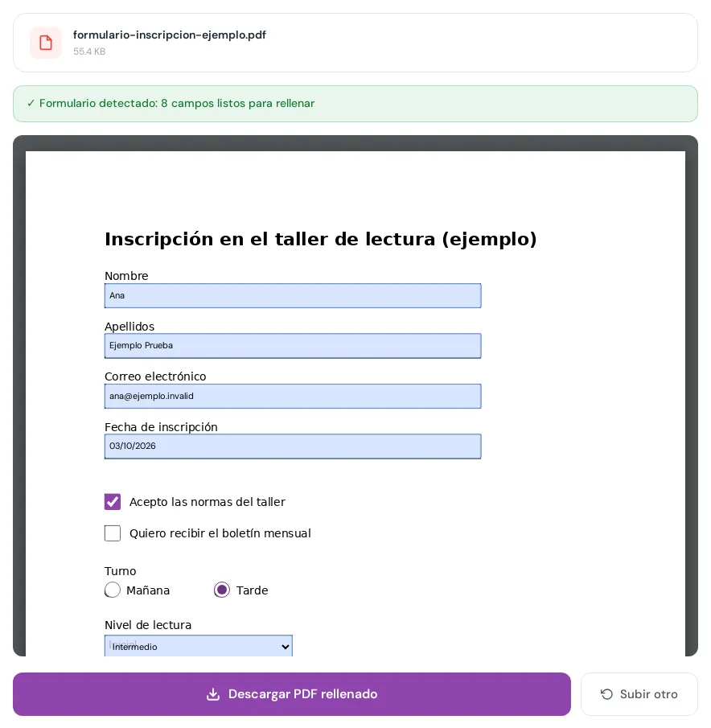Click the Tarde option label
Image resolution: width=711 pixels, height=728 pixels.
tap(252, 590)
